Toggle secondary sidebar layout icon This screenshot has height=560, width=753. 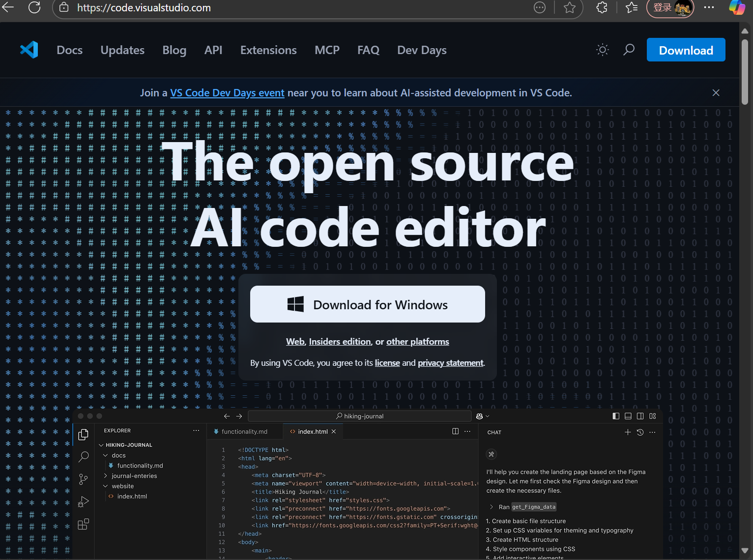(640, 416)
